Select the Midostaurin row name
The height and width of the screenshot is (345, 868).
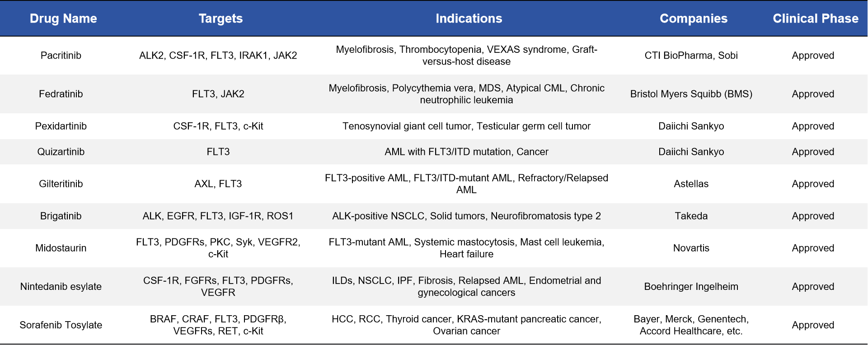click(61, 248)
